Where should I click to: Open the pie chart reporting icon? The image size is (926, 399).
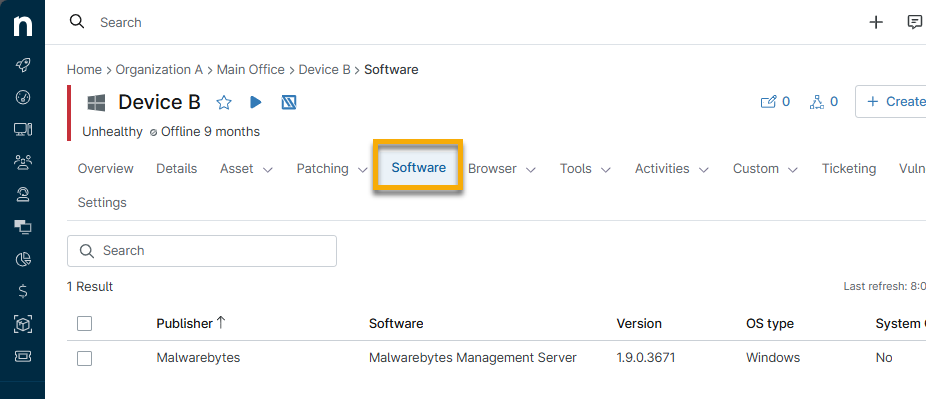pos(22,259)
